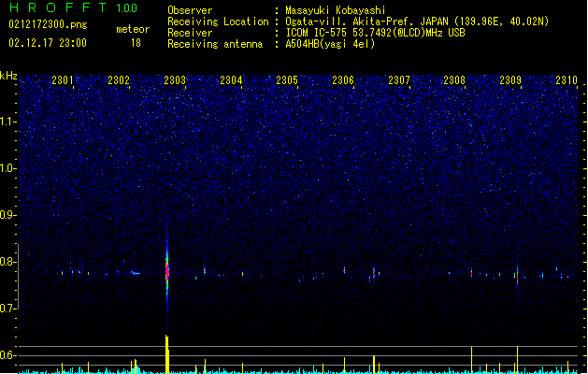This screenshot has height=374, width=588.
Task: Click the 0.7 kHz axis label
Action: (x=7, y=309)
